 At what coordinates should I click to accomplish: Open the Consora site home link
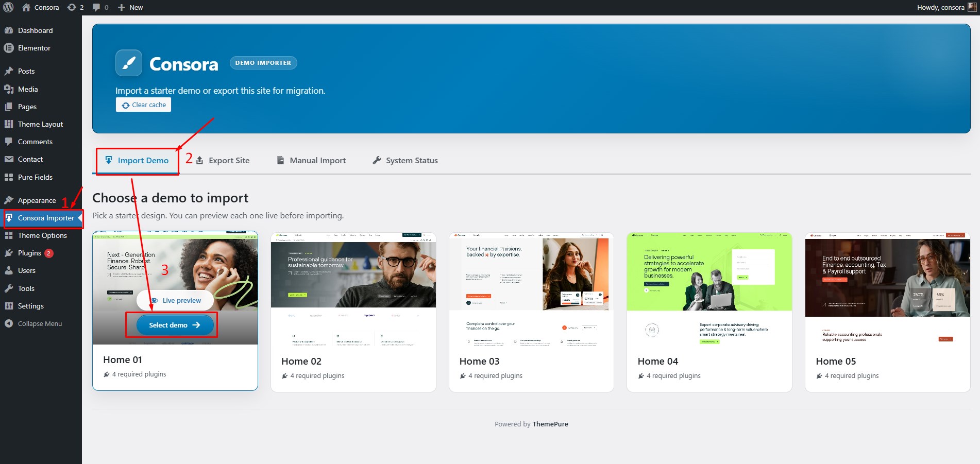(41, 7)
